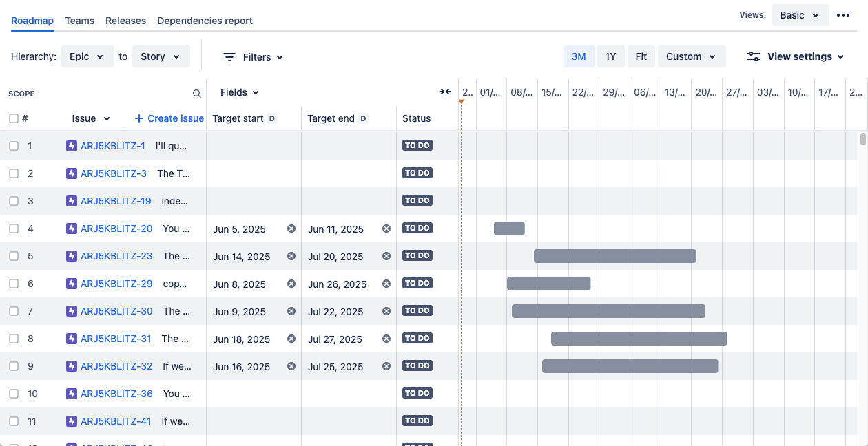The image size is (868, 446).
Task: Clear the Target start date for ARJ5KBLITZ-20
Action: 291,228
